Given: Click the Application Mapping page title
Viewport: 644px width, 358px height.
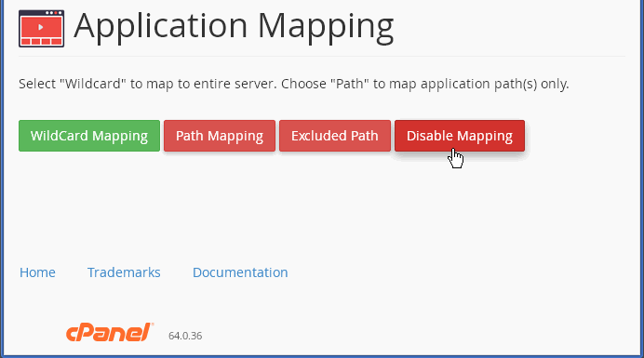Looking at the screenshot, I should 234,27.
